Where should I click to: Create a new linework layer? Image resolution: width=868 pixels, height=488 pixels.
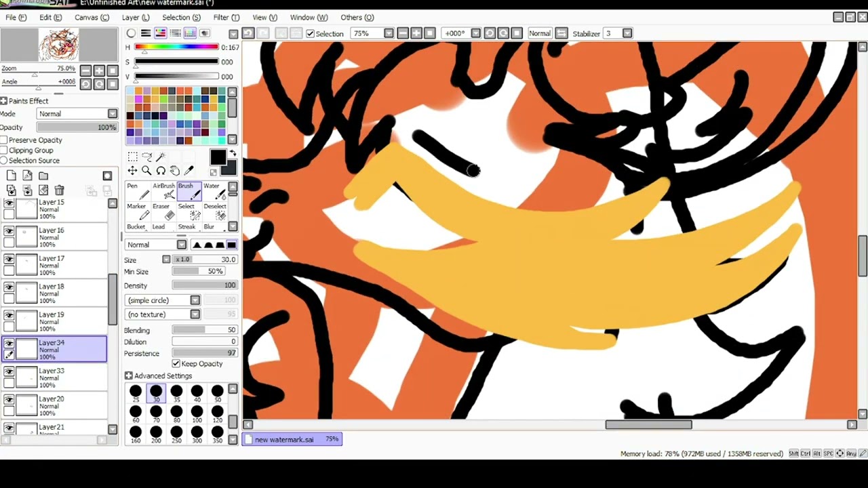(27, 176)
